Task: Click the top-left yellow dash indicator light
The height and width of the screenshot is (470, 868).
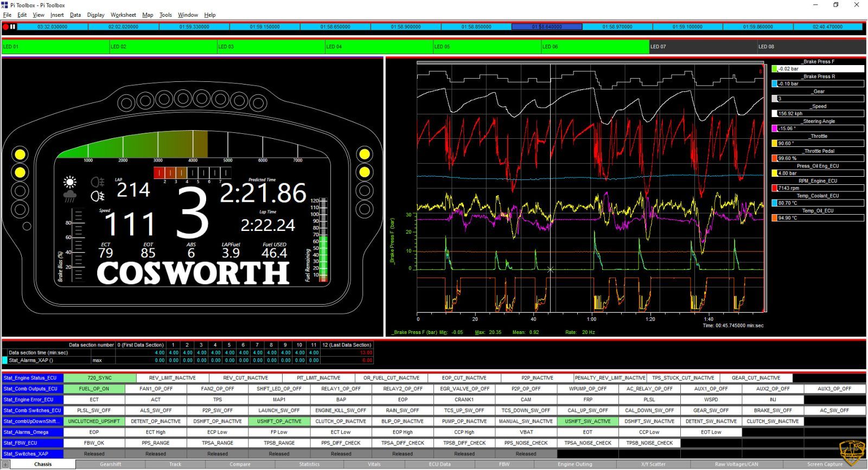Action: [20, 154]
